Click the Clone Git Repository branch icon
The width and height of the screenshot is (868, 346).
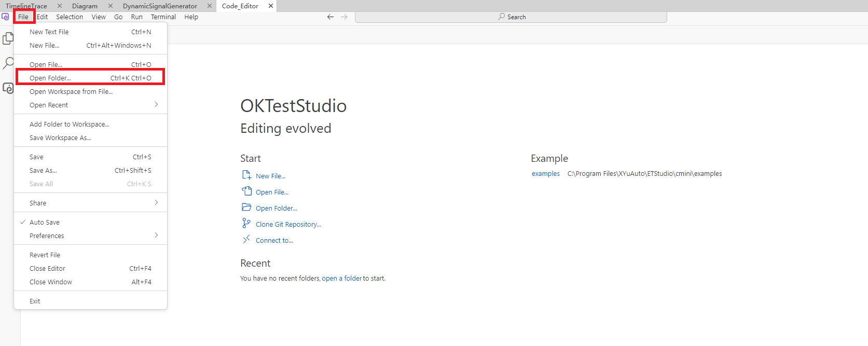246,224
